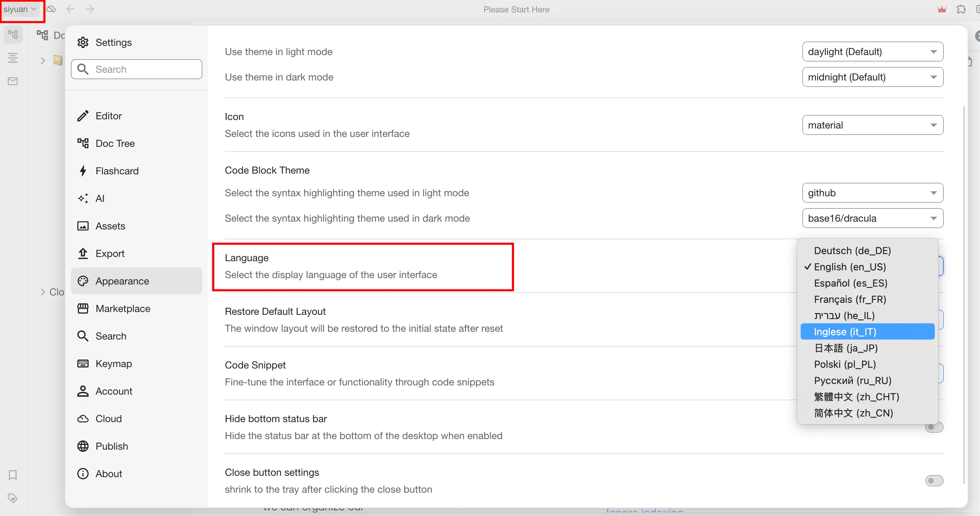Screen dimensions: 980x516
Task: Open the Editor settings tab
Action: 108,116
